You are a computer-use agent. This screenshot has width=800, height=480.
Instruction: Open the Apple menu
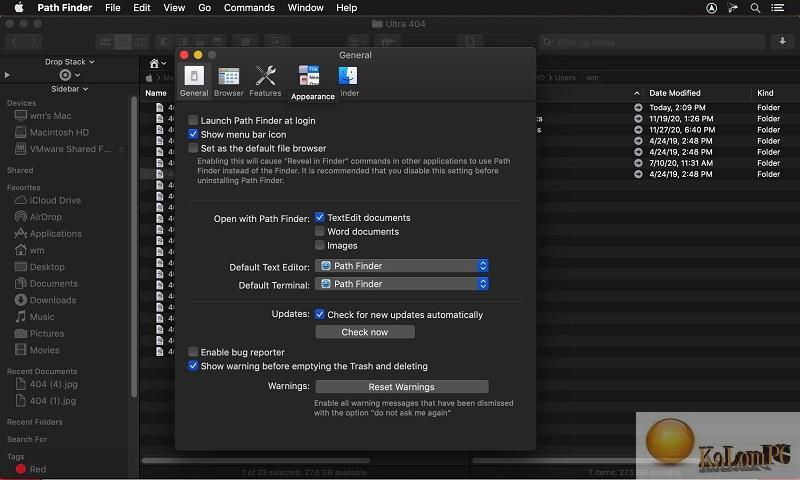point(19,8)
